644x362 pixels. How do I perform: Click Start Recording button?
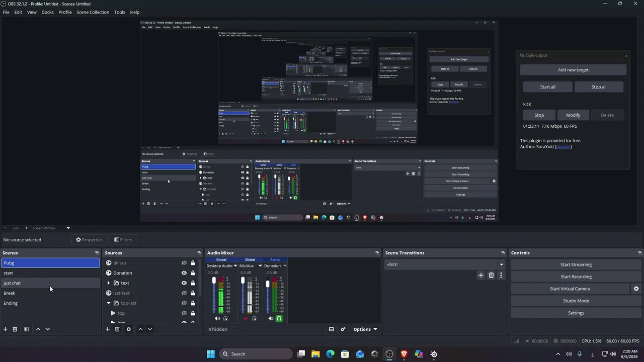(576, 277)
